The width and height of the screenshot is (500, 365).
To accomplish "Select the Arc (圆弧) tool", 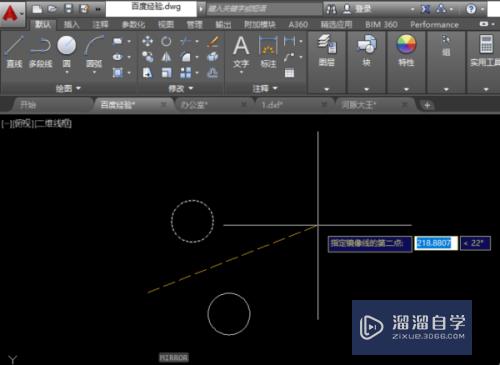I will coord(94,51).
